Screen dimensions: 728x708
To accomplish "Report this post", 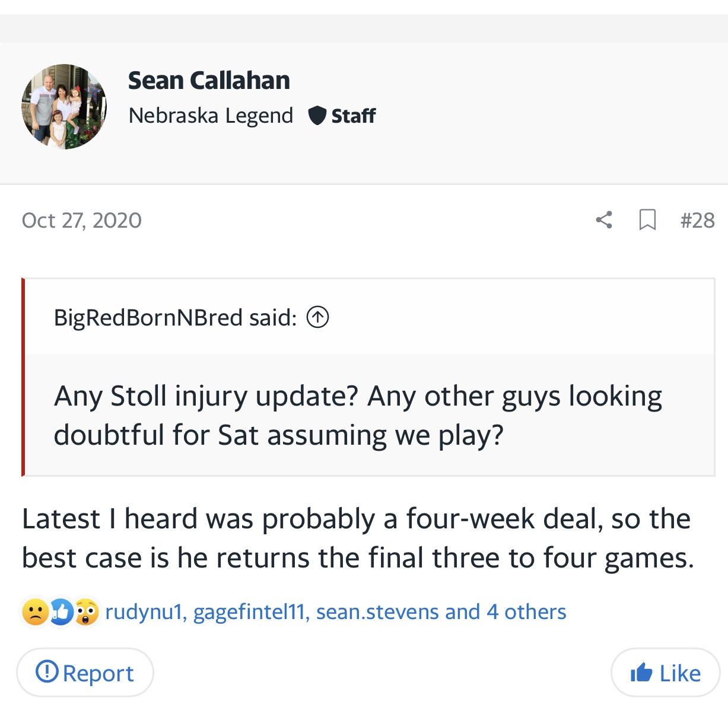I will [85, 673].
